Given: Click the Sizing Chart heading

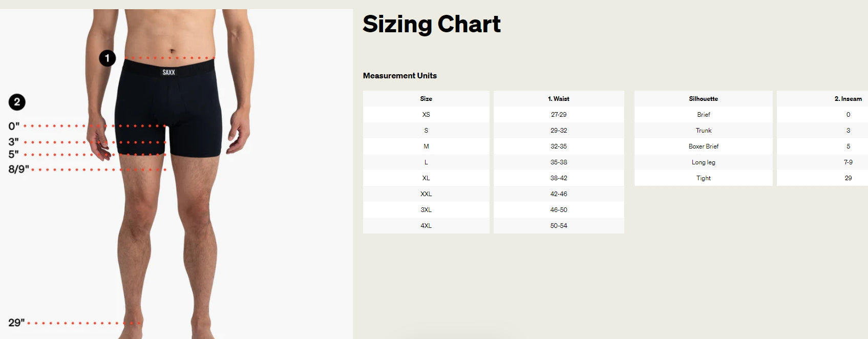Looking at the screenshot, I should point(431,24).
